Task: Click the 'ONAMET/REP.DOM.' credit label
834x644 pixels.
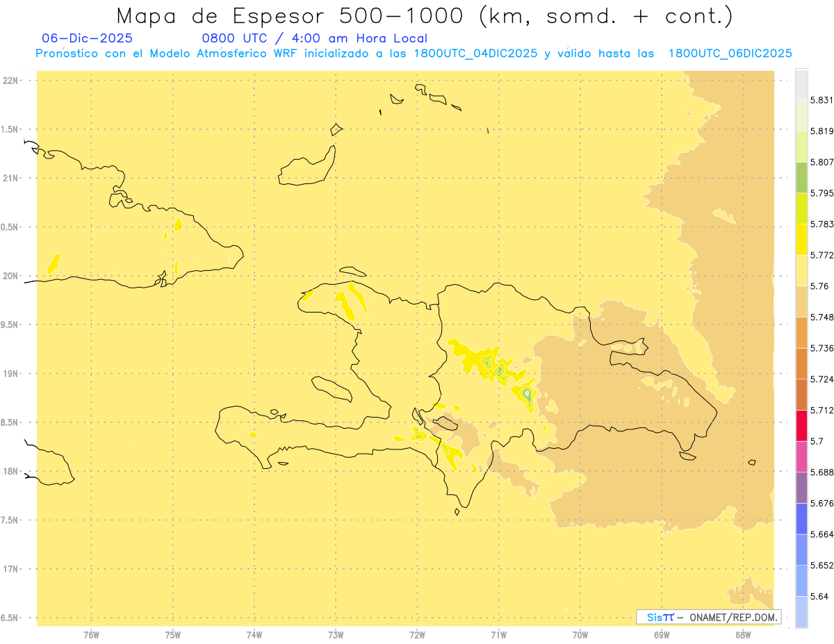Action: [x=733, y=617]
